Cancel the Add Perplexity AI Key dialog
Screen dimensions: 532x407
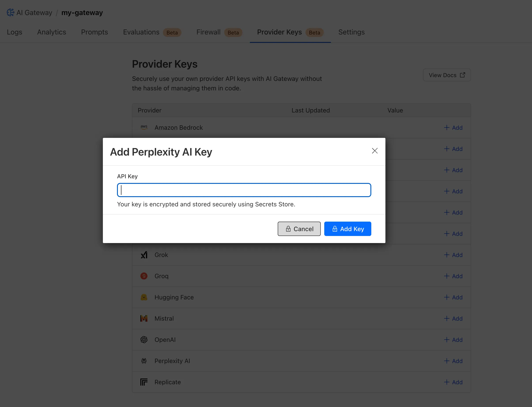tap(299, 229)
